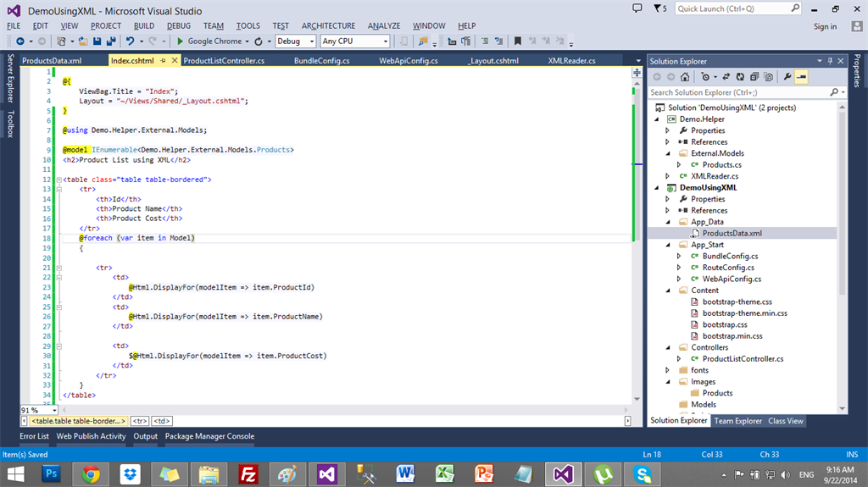Click the Undo toolbar icon

point(130,41)
